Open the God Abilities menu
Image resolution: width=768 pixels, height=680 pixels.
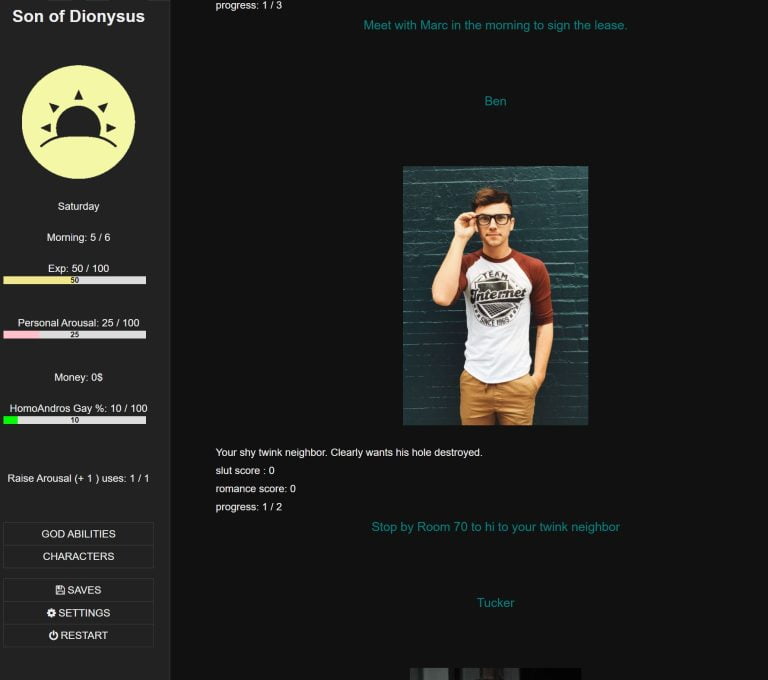pyautogui.click(x=78, y=534)
